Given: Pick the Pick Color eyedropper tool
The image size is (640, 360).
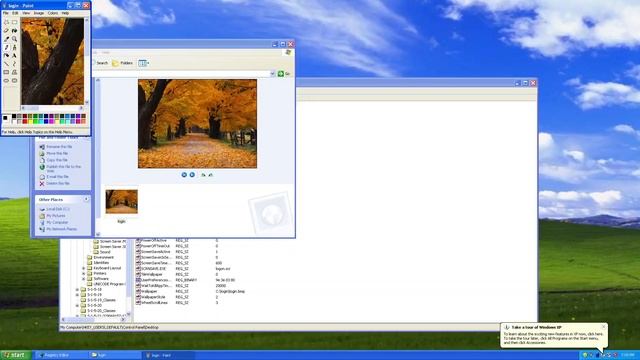Looking at the screenshot, I should [6, 39].
